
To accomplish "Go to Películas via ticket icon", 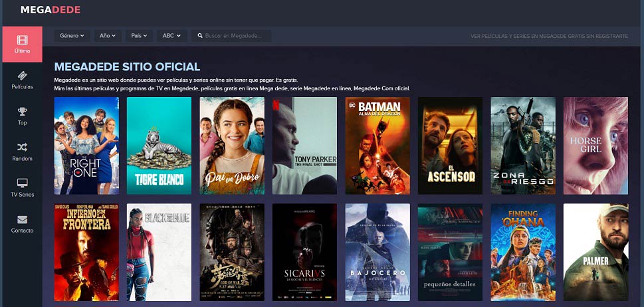I will coord(22,76).
